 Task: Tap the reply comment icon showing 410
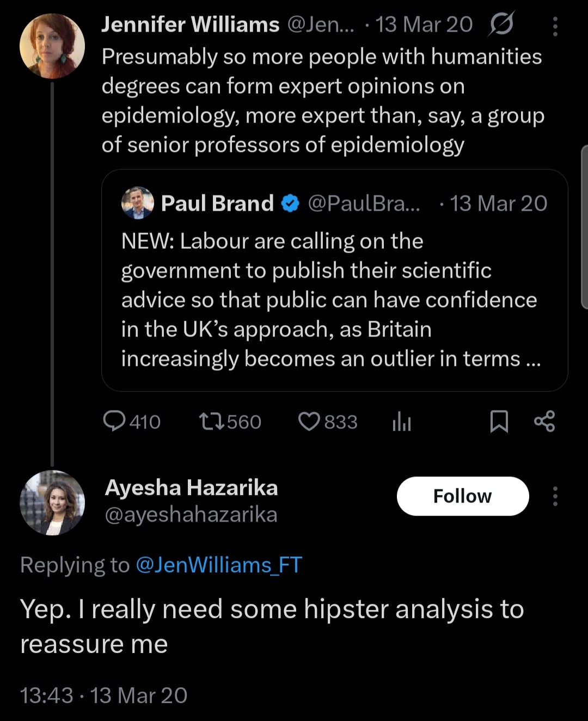pos(114,421)
